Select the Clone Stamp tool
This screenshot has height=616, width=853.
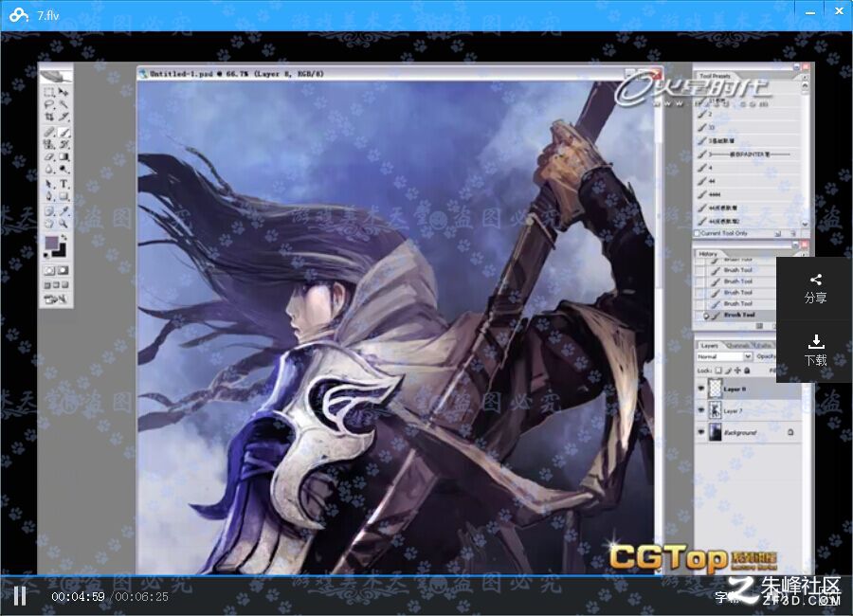pyautogui.click(x=49, y=144)
